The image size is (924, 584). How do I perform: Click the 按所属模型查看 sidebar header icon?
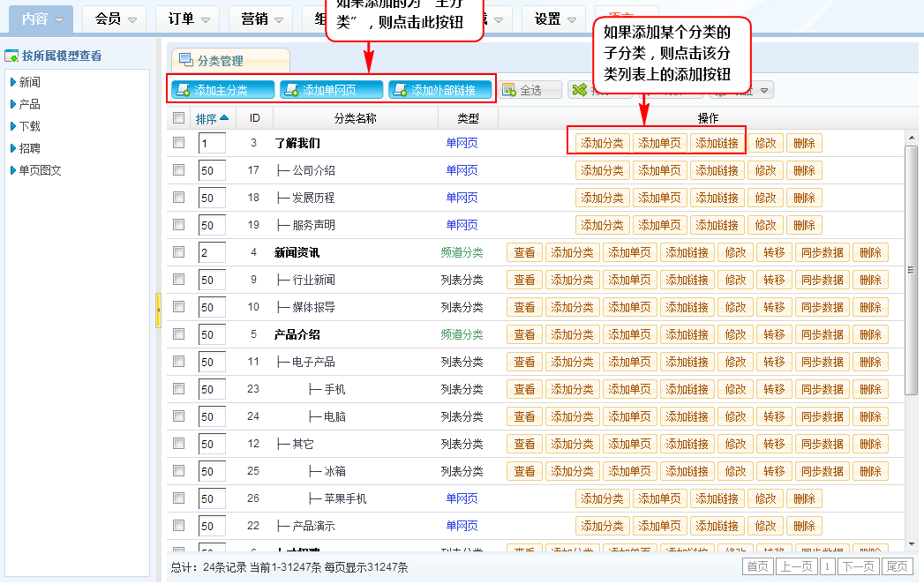point(12,56)
